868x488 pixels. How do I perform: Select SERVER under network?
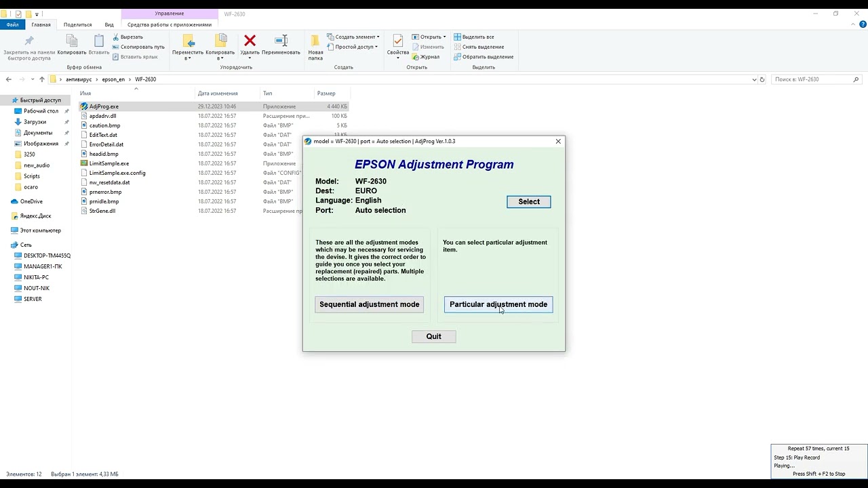click(x=33, y=299)
